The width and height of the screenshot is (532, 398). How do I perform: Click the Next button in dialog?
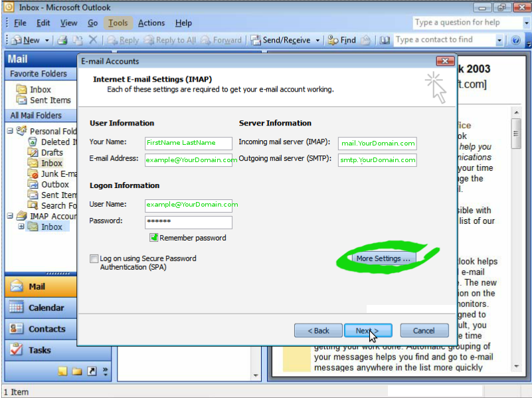coord(368,330)
